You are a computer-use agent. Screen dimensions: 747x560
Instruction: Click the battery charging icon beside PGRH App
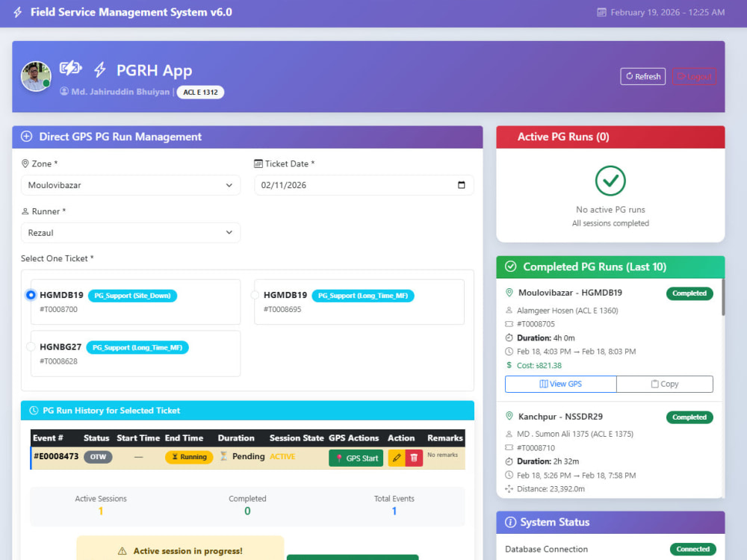click(x=70, y=68)
